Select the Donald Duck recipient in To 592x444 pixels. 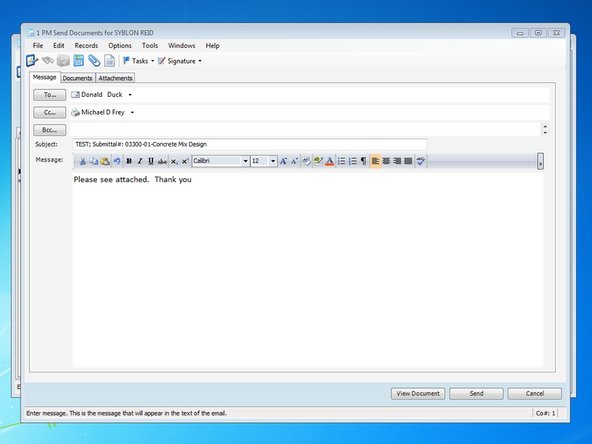coord(102,95)
